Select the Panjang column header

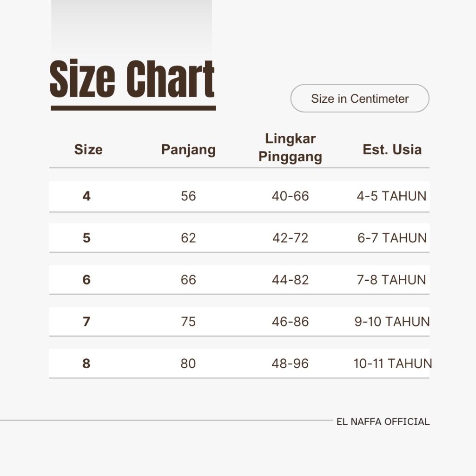coord(189,150)
